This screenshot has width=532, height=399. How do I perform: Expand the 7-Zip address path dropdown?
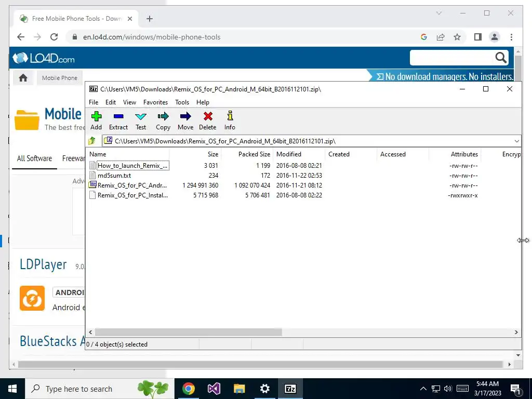coord(516,141)
